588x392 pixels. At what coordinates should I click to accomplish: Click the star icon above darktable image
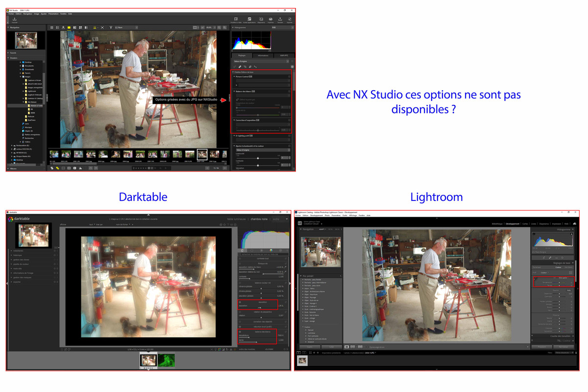click(224, 224)
